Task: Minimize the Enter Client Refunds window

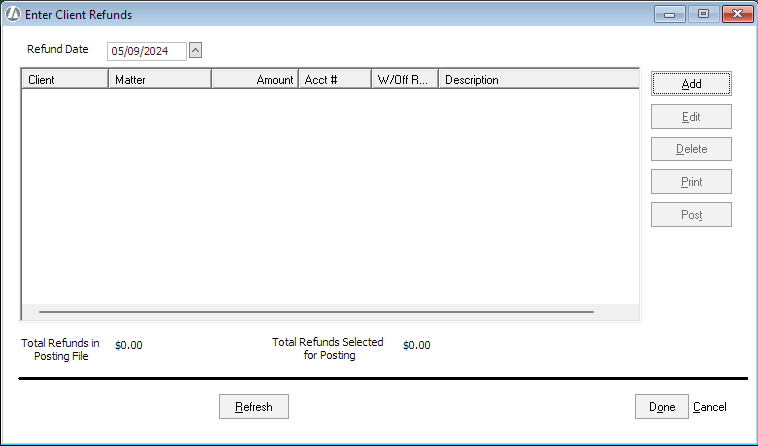Action: 670,14
